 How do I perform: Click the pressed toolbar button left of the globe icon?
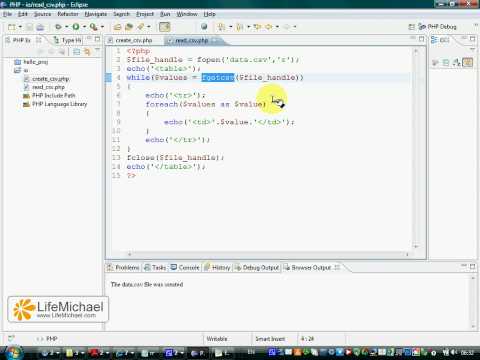[x=165, y=27]
